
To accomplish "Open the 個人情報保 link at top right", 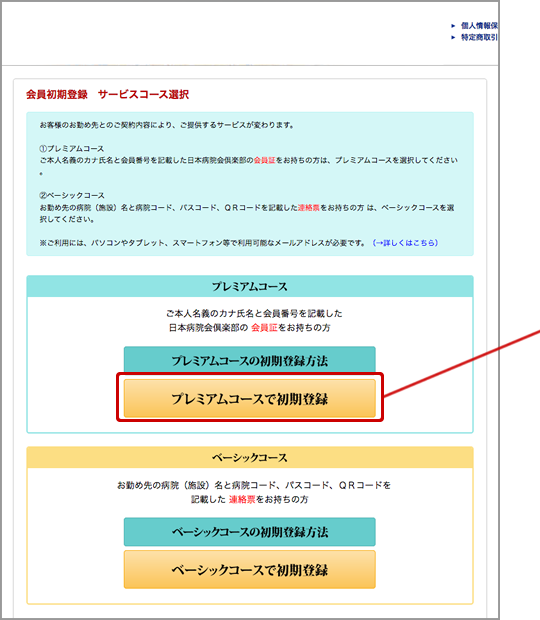I will (479, 26).
